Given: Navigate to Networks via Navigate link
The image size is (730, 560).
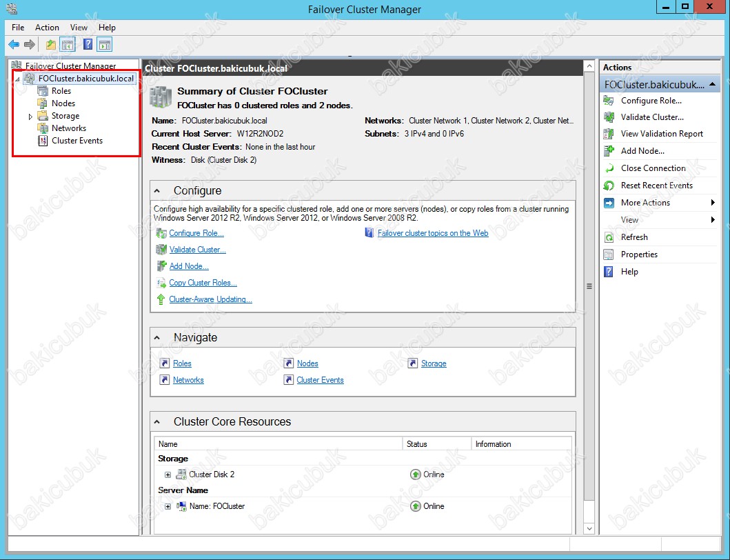Looking at the screenshot, I should (189, 380).
